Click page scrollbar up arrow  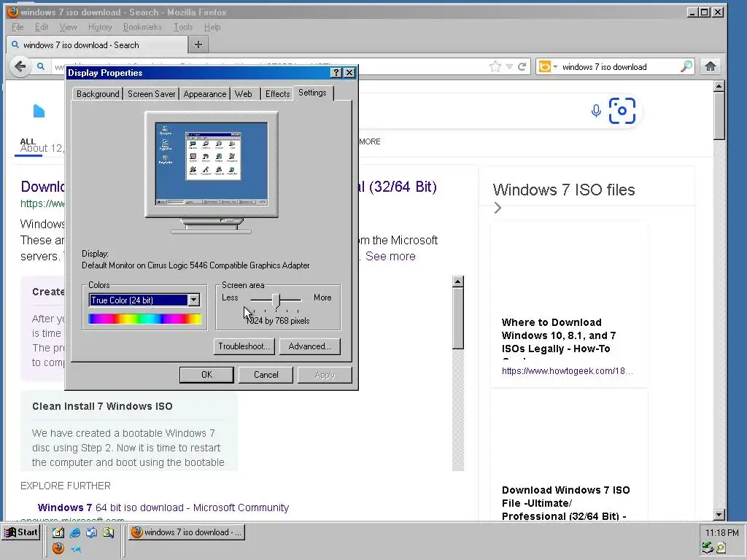[719, 86]
